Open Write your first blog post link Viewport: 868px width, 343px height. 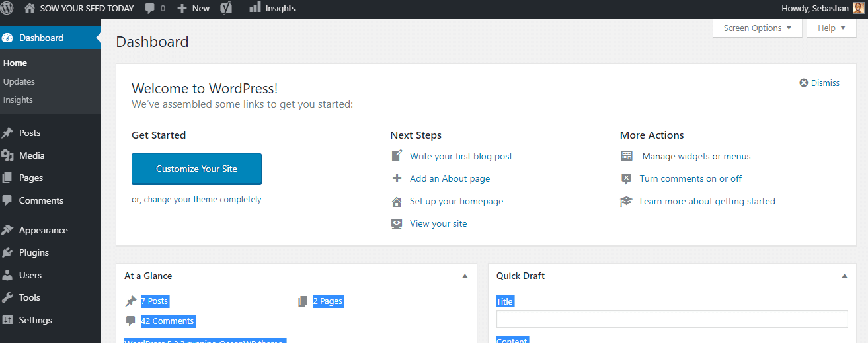[x=461, y=156]
